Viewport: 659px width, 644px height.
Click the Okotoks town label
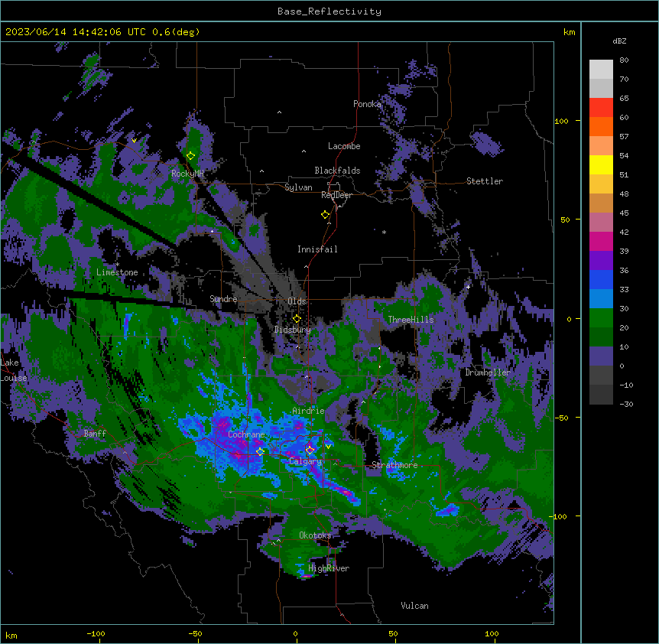[x=315, y=535]
